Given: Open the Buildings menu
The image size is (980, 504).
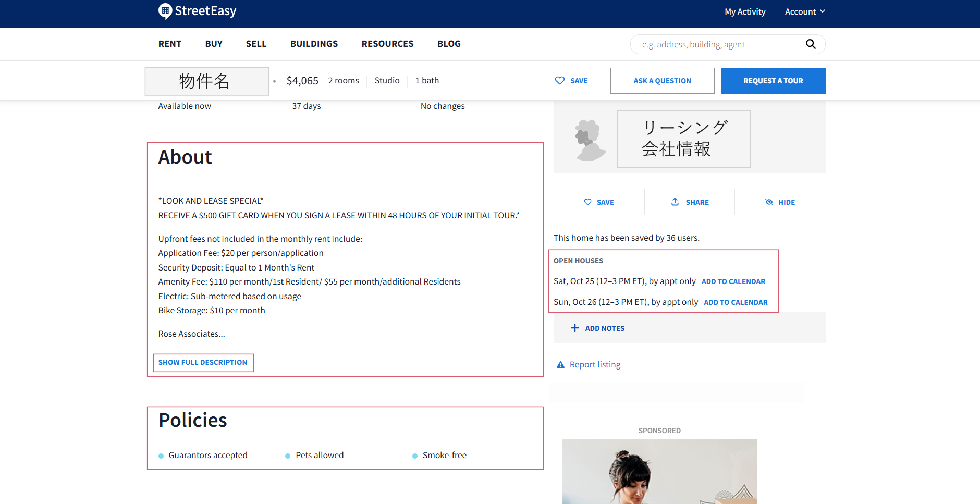Looking at the screenshot, I should [x=314, y=44].
